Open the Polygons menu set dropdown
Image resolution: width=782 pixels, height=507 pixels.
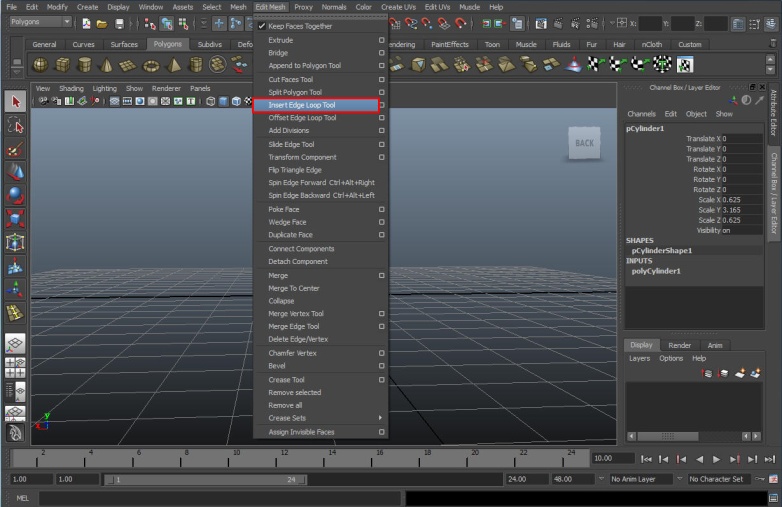(x=41, y=22)
